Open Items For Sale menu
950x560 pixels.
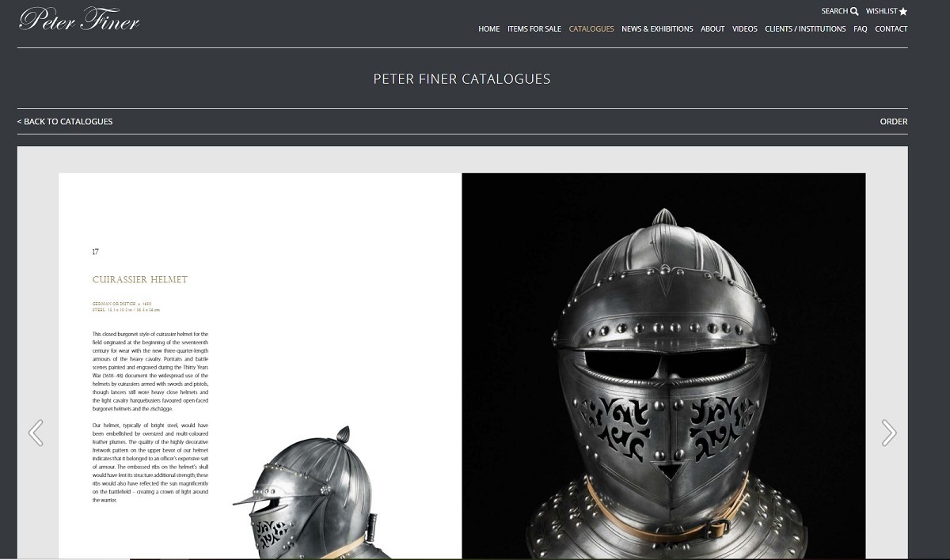coord(534,29)
